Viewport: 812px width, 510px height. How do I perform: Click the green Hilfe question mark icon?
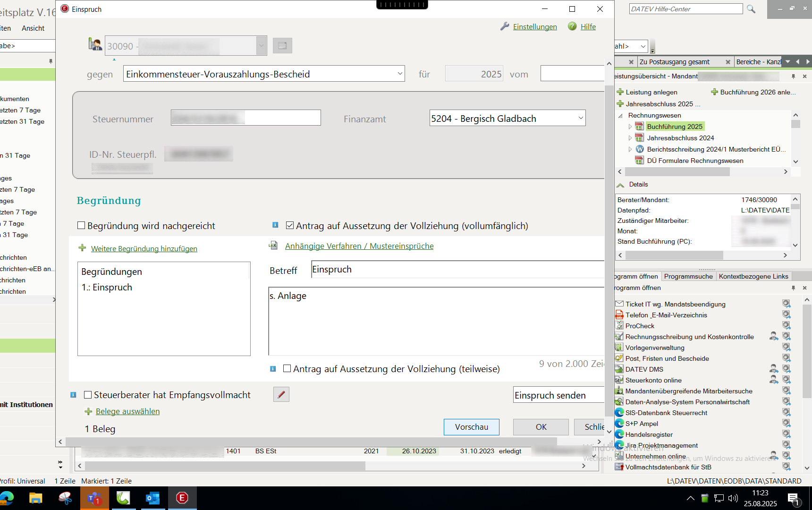(x=572, y=26)
